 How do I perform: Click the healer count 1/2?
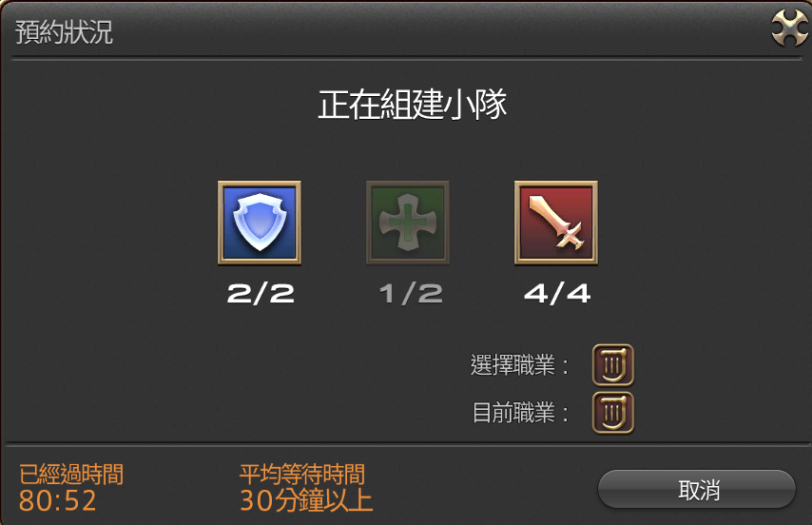point(411,294)
